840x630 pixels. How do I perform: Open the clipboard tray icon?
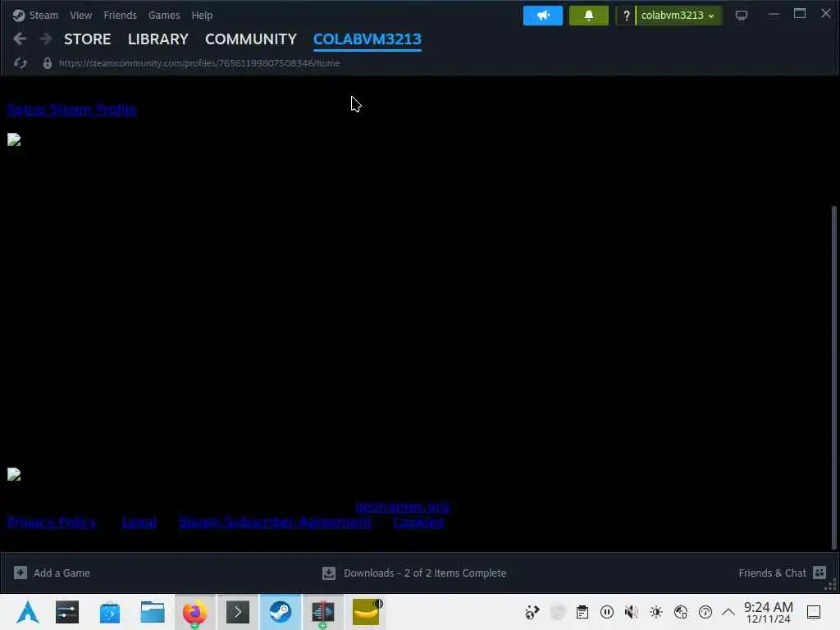coord(582,612)
